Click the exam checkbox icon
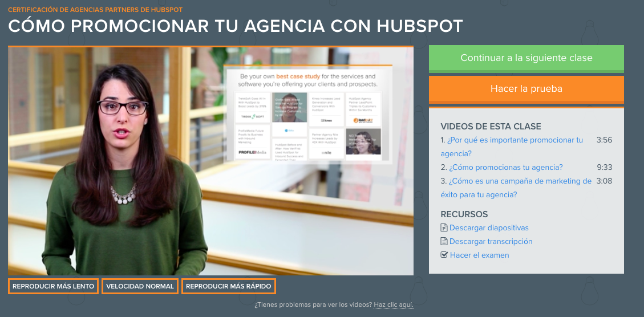This screenshot has height=317, width=644. (x=444, y=255)
